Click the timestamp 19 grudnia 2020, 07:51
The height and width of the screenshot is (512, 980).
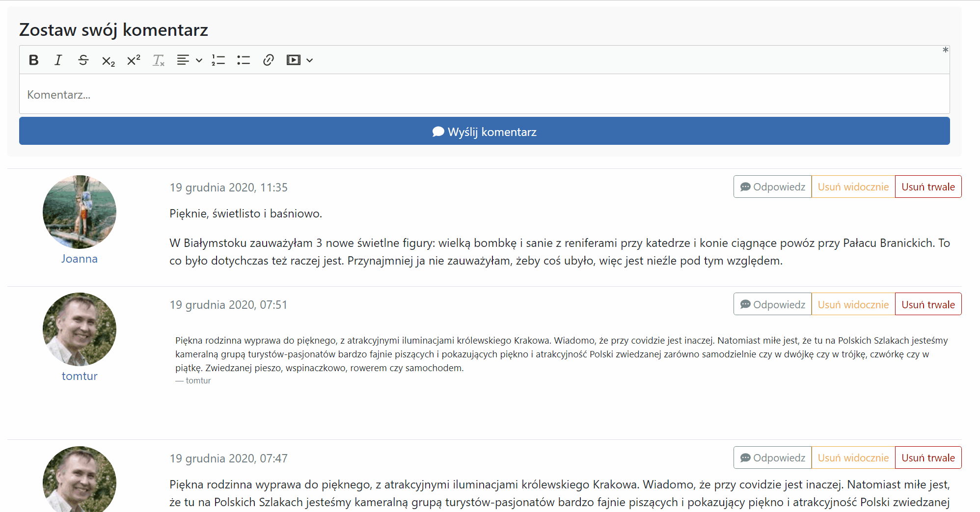(228, 305)
